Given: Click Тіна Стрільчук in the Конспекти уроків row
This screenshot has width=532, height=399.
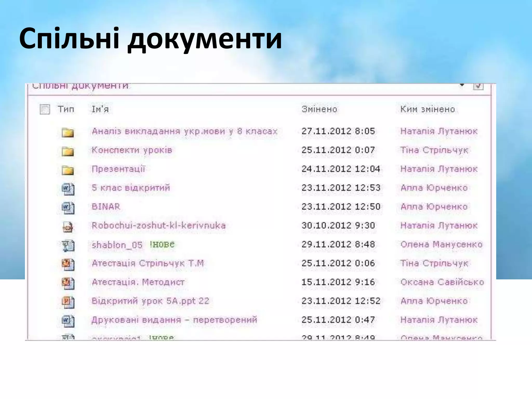Looking at the screenshot, I should [x=434, y=150].
